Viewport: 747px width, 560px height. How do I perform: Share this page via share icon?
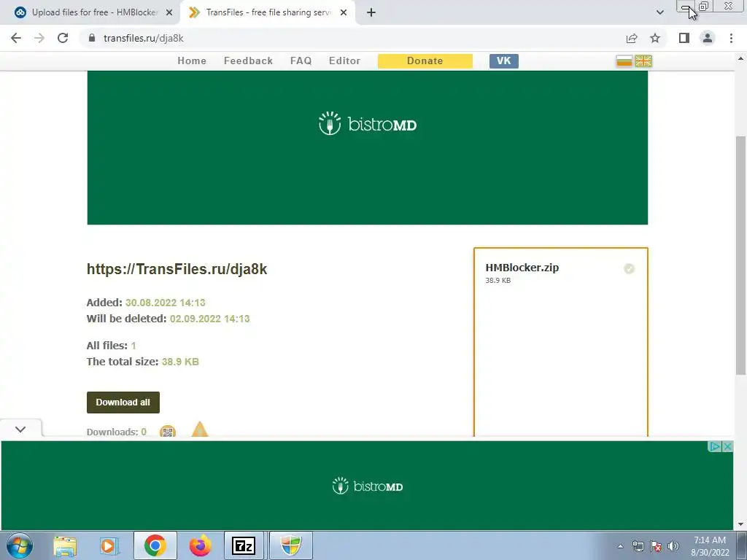coord(632,38)
